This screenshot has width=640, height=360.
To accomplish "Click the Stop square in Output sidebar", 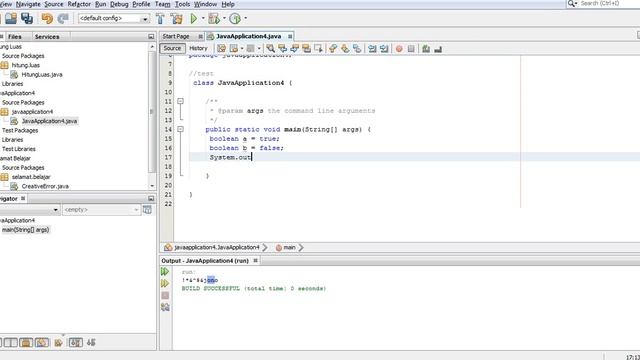I will tap(165, 295).
